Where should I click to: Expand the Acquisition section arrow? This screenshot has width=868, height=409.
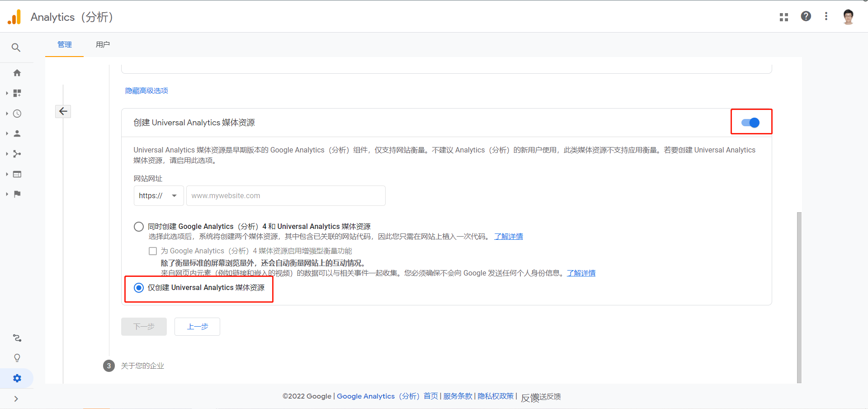[7, 154]
